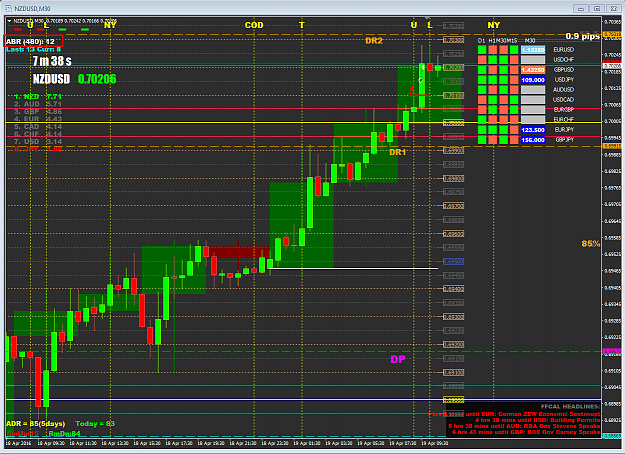The width and height of the screenshot is (625, 454).
Task: Select the GBPUSD pair label
Action: tap(564, 70)
